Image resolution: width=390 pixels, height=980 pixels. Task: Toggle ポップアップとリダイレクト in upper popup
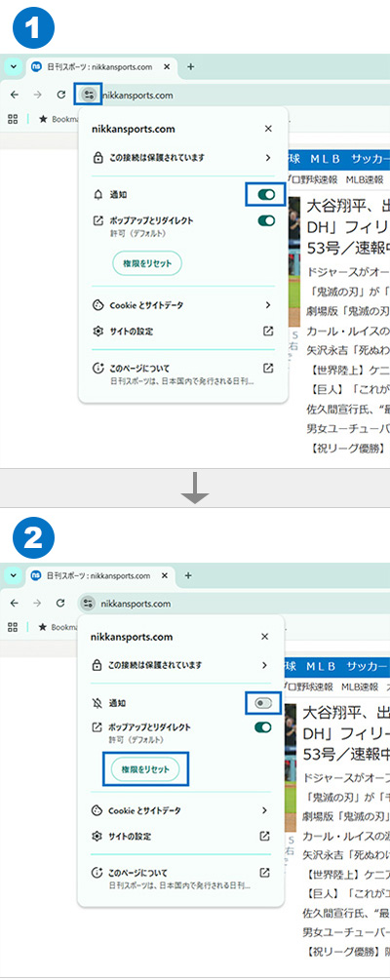(265, 220)
